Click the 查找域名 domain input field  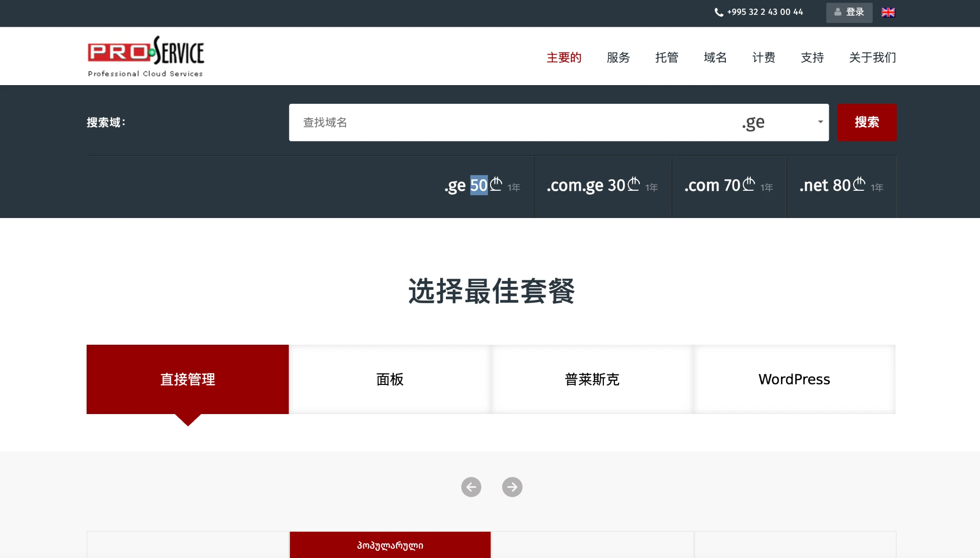click(512, 122)
